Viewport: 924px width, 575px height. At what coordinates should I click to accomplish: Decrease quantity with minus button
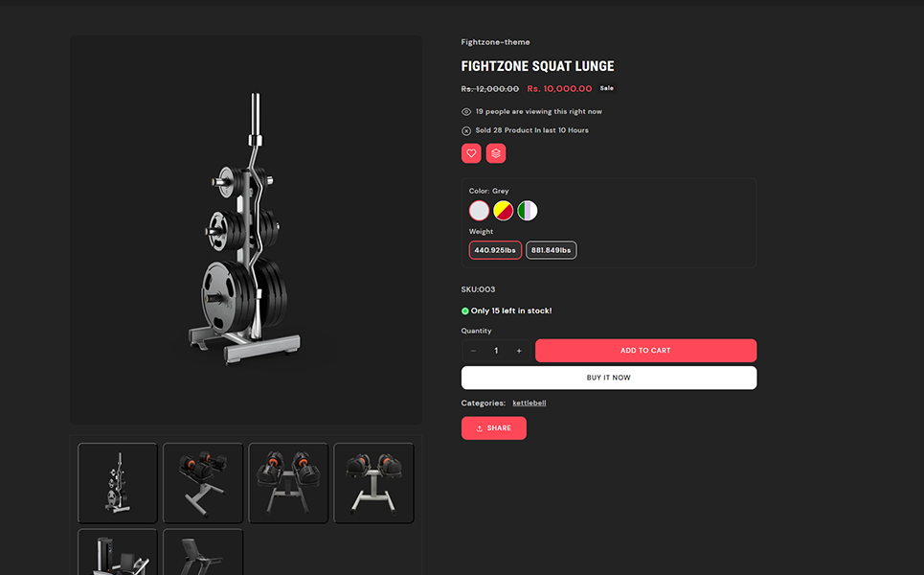point(473,351)
